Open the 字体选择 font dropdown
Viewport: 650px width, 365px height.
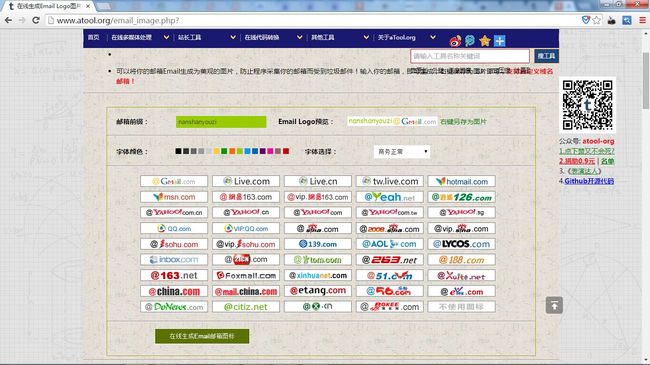[402, 152]
